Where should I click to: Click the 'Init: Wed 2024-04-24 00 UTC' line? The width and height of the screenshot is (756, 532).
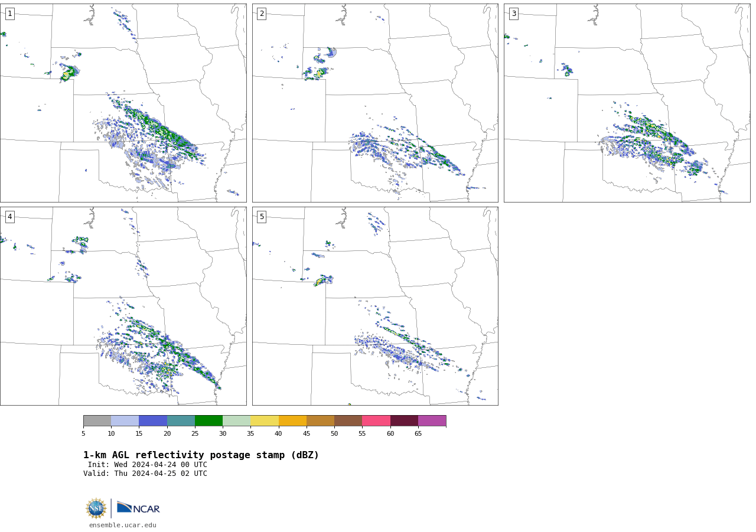[148, 465]
